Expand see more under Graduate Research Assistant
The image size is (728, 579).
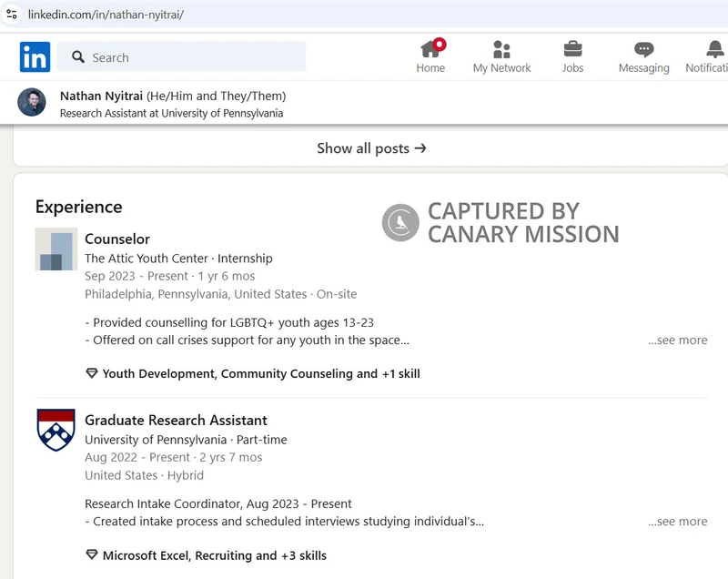(x=677, y=522)
